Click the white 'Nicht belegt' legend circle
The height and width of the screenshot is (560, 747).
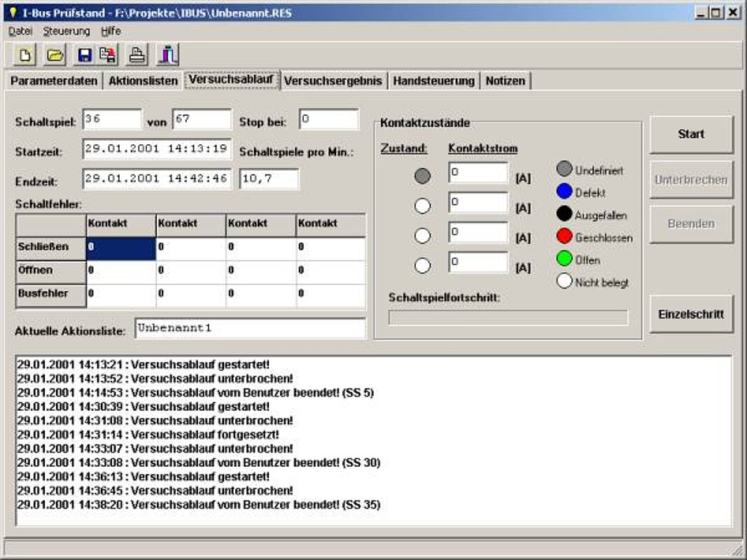coord(564,281)
